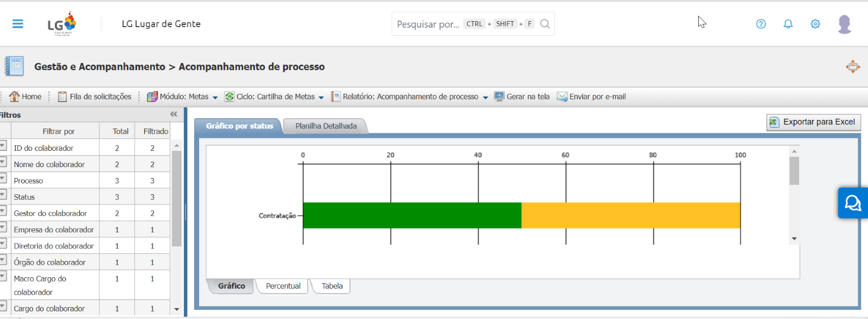Select the Gráfico bottom tab
This screenshot has height=319, width=868.
click(x=232, y=286)
